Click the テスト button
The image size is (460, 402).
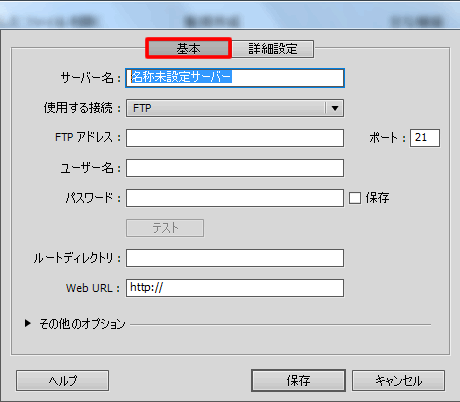[165, 228]
